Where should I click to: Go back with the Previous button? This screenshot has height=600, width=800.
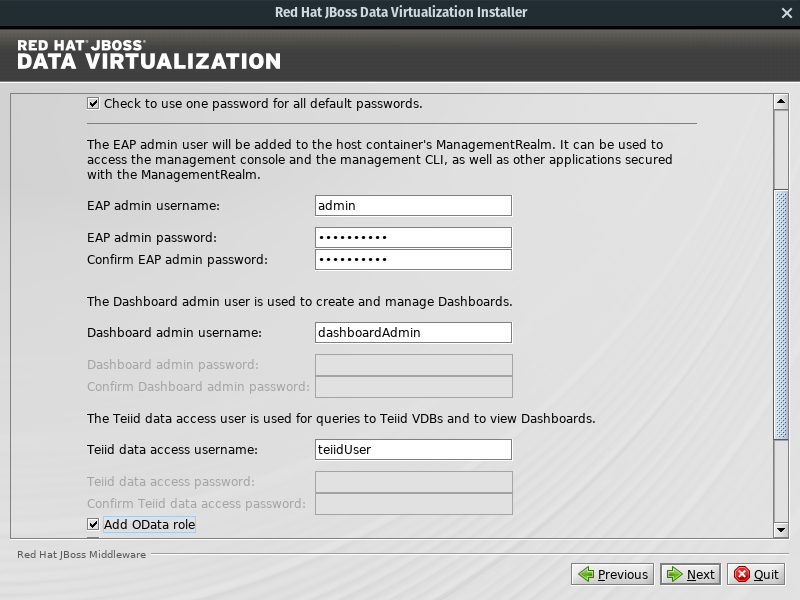613,574
